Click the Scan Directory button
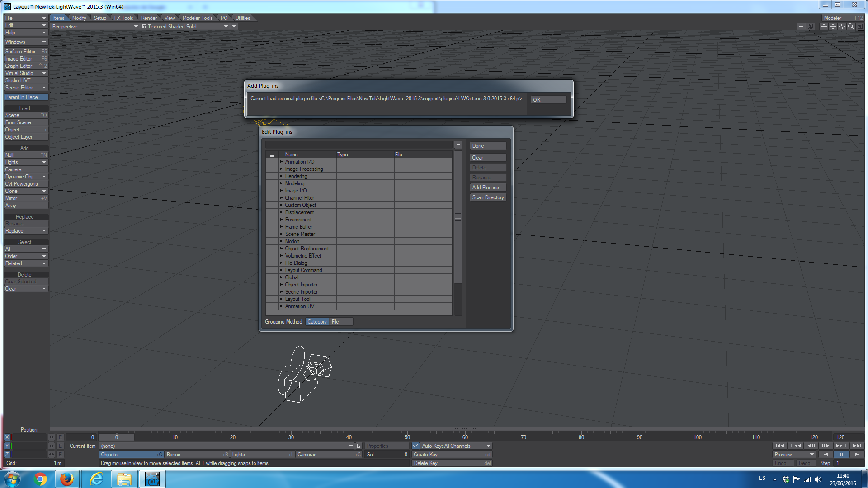868x488 pixels. [x=488, y=197]
